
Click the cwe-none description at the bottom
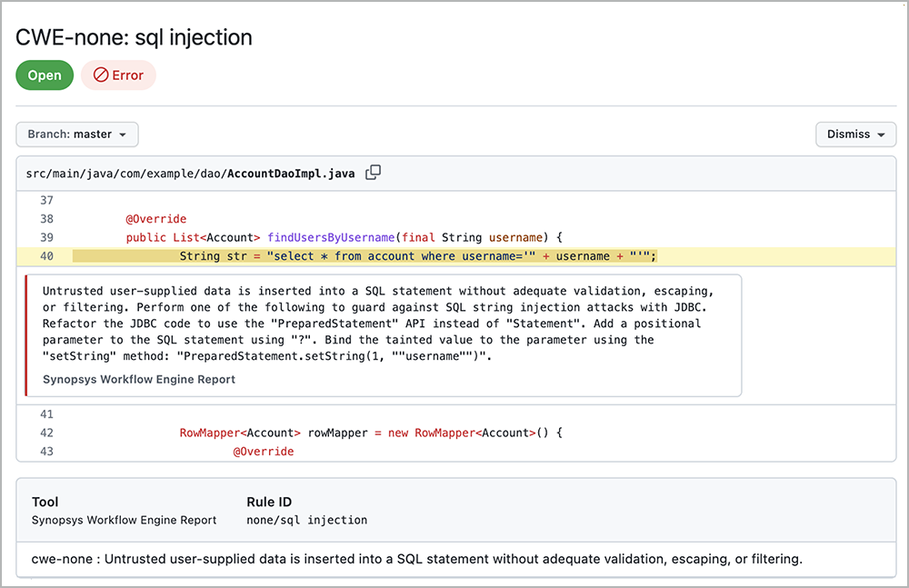pyautogui.click(x=417, y=559)
